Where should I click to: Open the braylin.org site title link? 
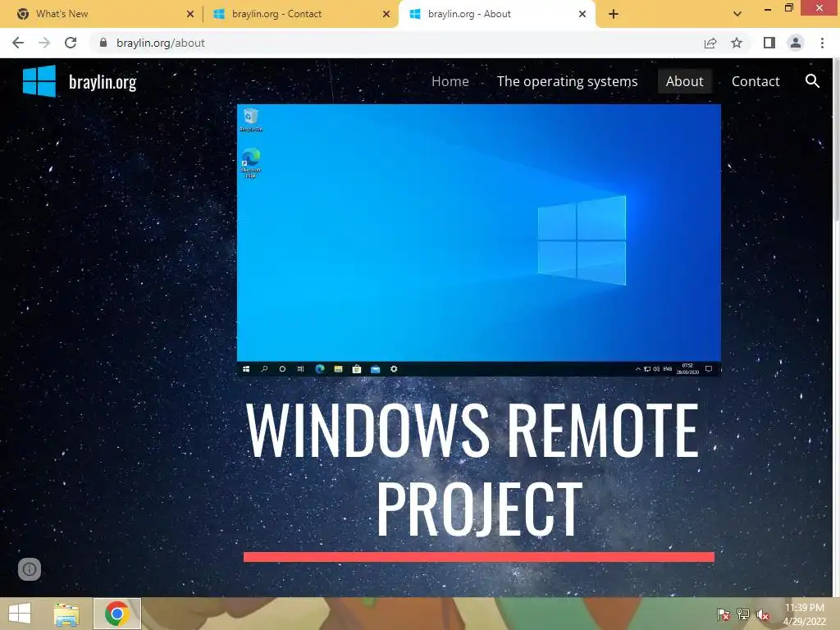103,82
